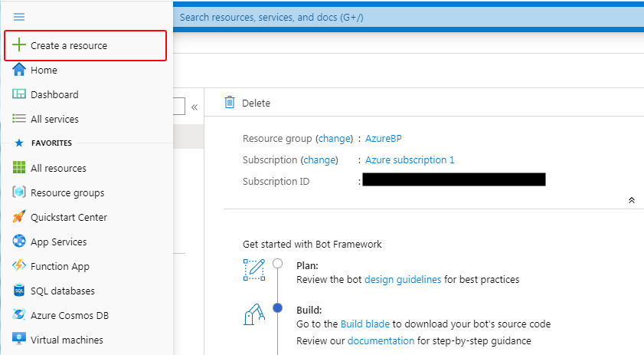Screen dimensions: 644x355
Task: Click the Delete trash can icon
Action: click(230, 103)
